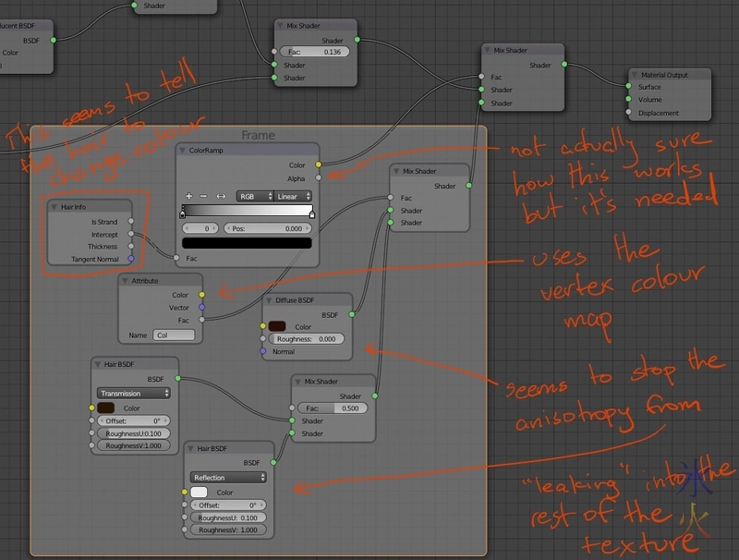The image size is (739, 560).
Task: Click the Alpha output socket of ColorRamp
Action: click(317, 177)
